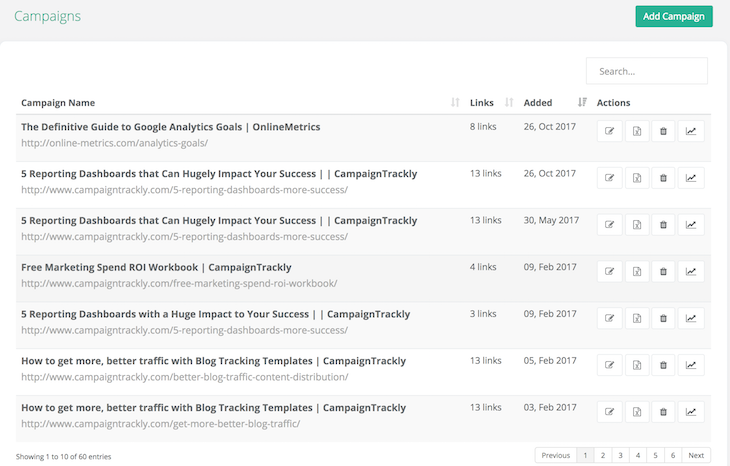Select the "3 links" cell

(x=483, y=314)
